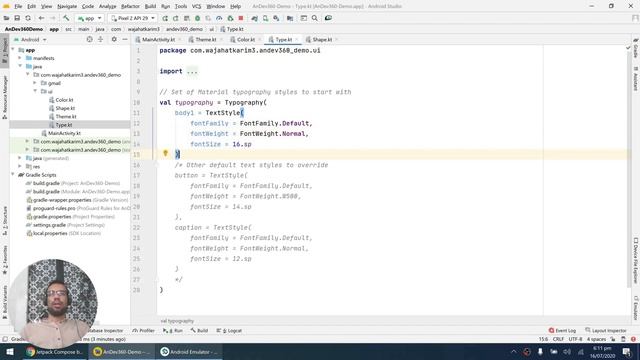Open the File menu
The width and height of the screenshot is (640, 360).
pyautogui.click(x=18, y=6)
